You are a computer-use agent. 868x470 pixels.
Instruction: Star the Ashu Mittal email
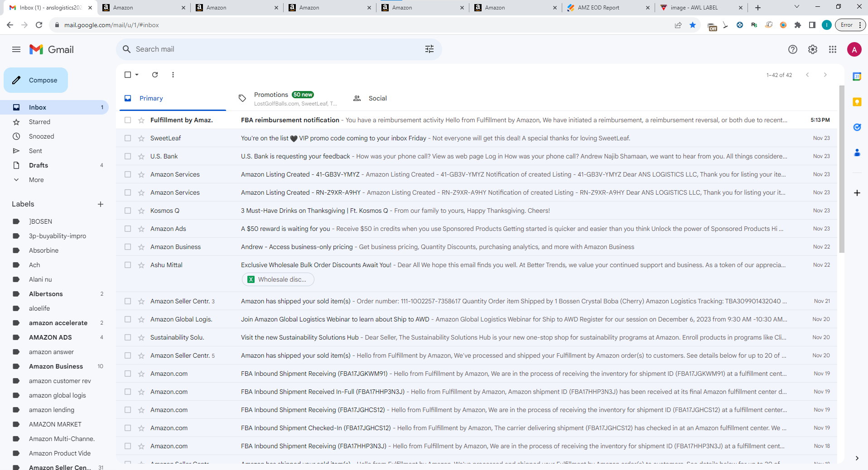click(141, 265)
